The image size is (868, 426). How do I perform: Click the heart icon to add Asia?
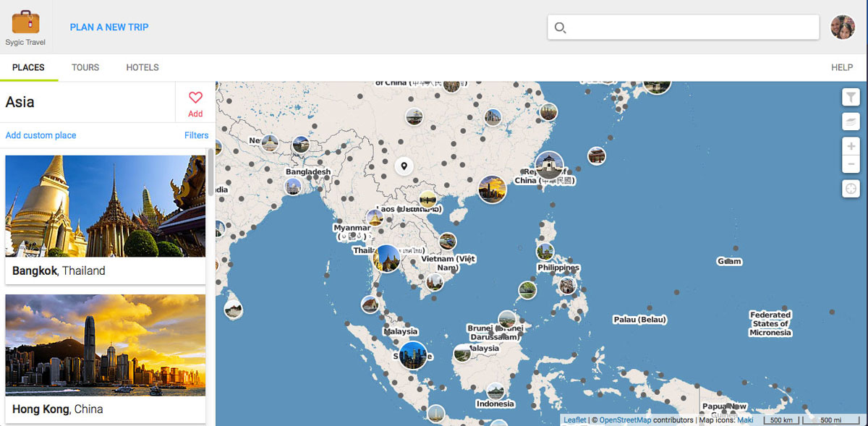click(x=195, y=98)
